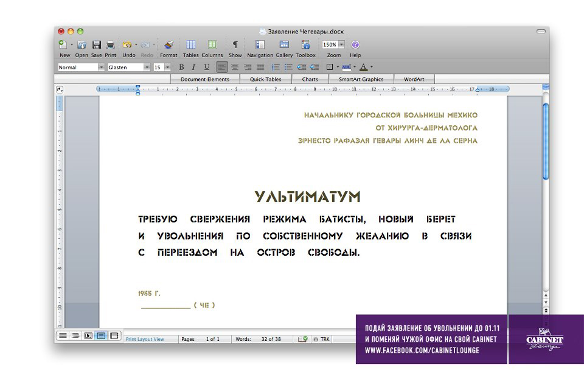584x392 pixels.
Task: Open the Highlight color dropdown arrow
Action: point(355,67)
